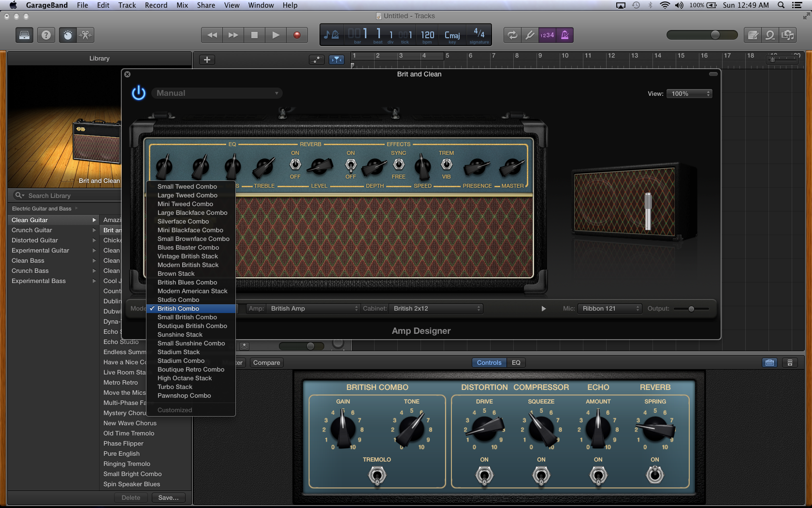Image resolution: width=812 pixels, height=508 pixels.
Task: Toggle the Amp Designer power button
Action: (139, 93)
